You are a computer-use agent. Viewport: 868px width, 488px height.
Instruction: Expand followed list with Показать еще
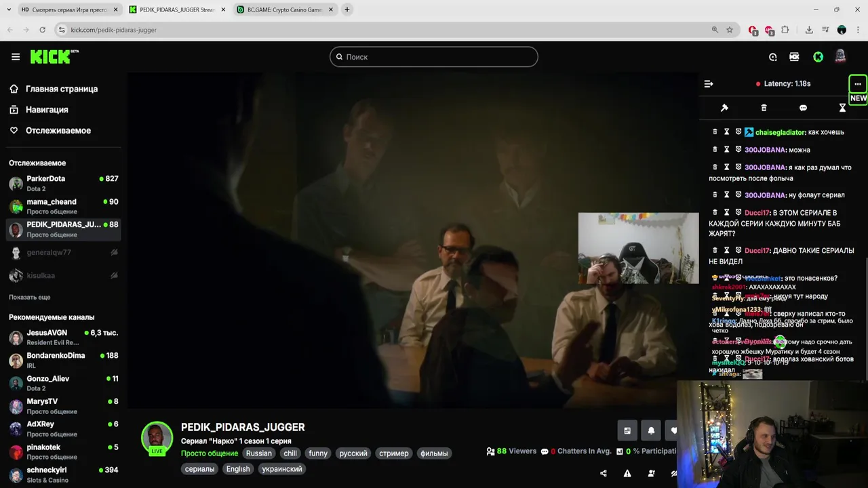29,298
